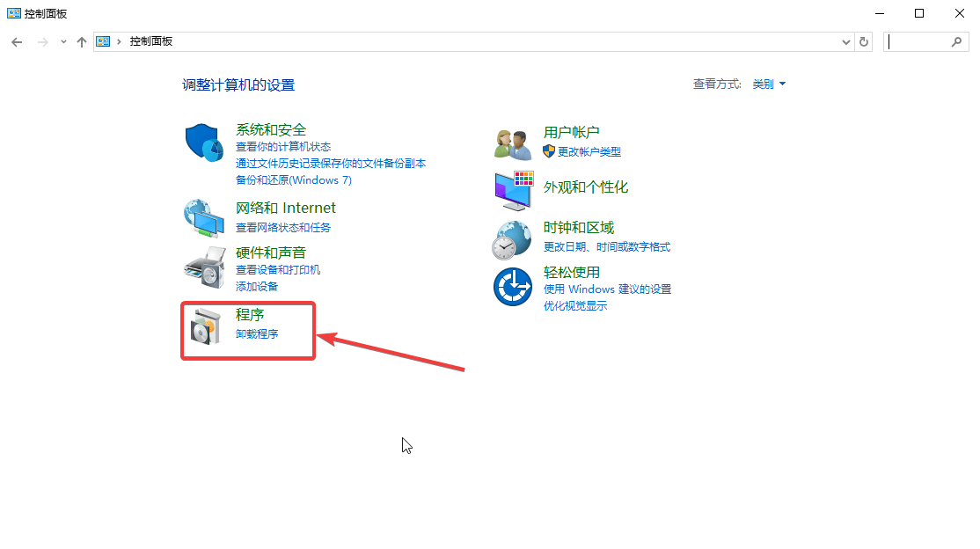
Task: Click the refresh button beside address bar
Action: 864,42
